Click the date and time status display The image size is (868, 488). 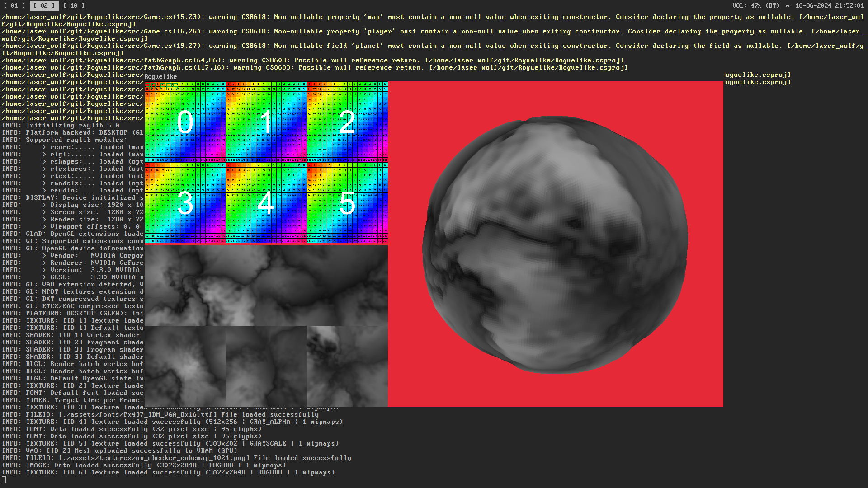click(x=829, y=6)
